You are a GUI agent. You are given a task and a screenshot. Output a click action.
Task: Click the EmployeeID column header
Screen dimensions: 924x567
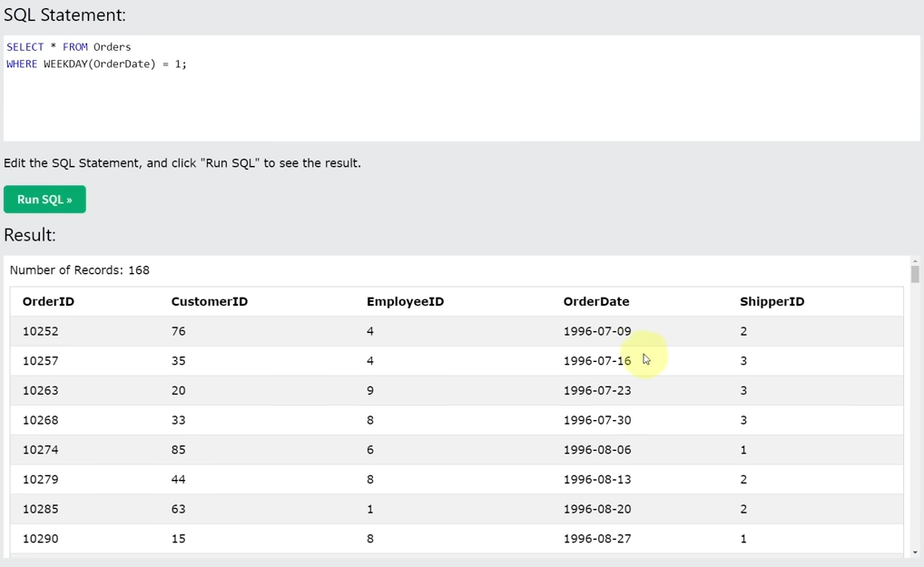(405, 301)
